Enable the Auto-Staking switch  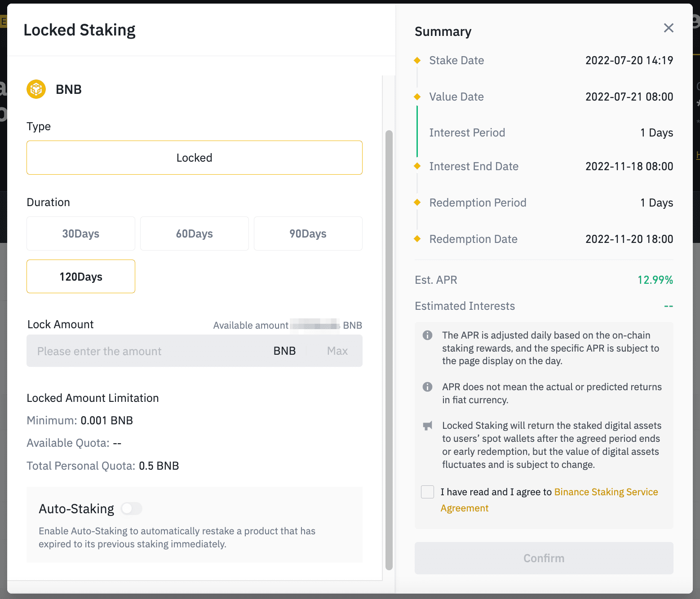pyautogui.click(x=131, y=508)
